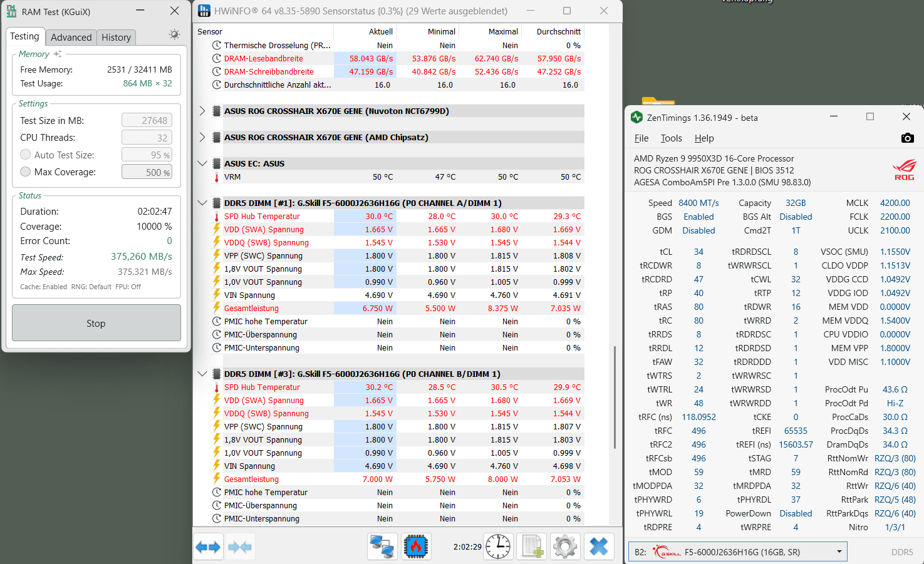Switch to the History tab

117,38
